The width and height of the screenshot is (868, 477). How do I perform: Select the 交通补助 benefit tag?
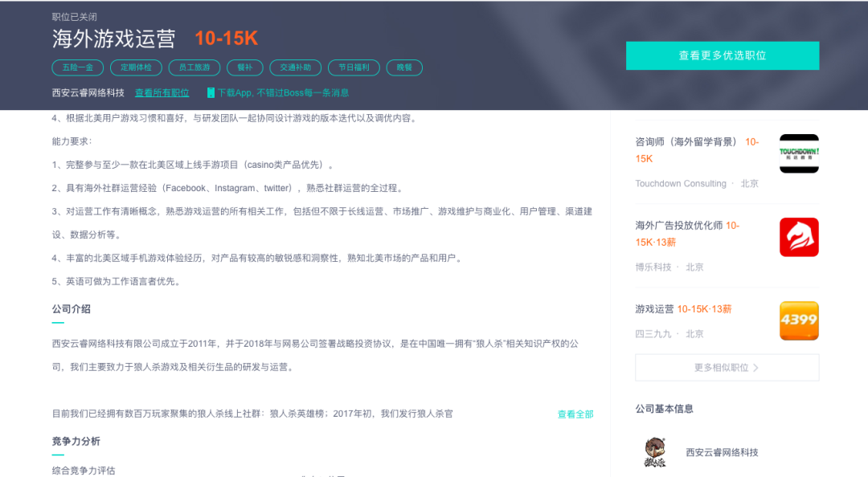296,67
